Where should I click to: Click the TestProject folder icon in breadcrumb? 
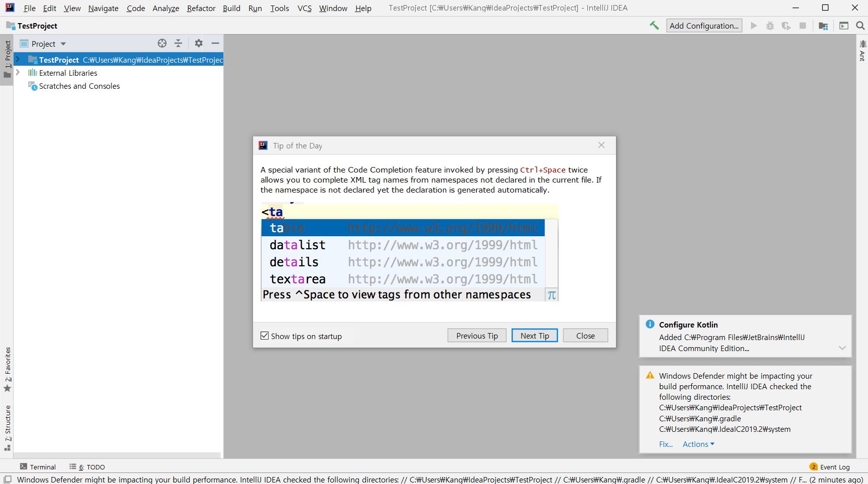point(11,26)
